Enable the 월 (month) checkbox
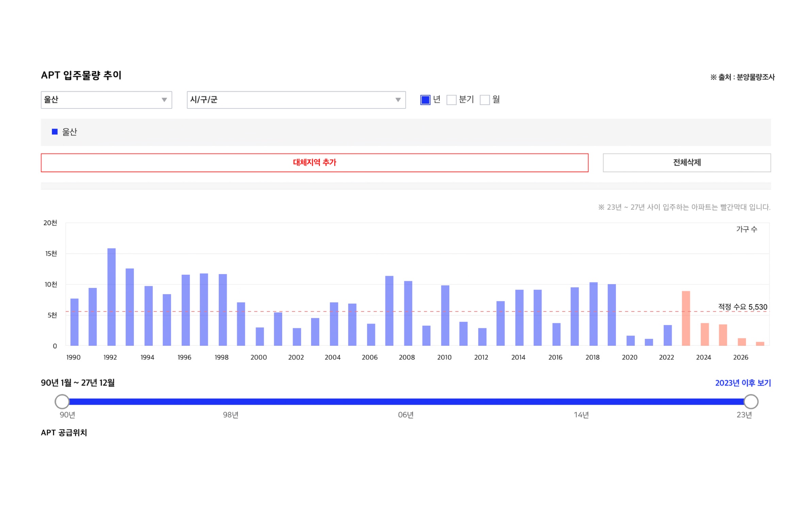 [484, 100]
